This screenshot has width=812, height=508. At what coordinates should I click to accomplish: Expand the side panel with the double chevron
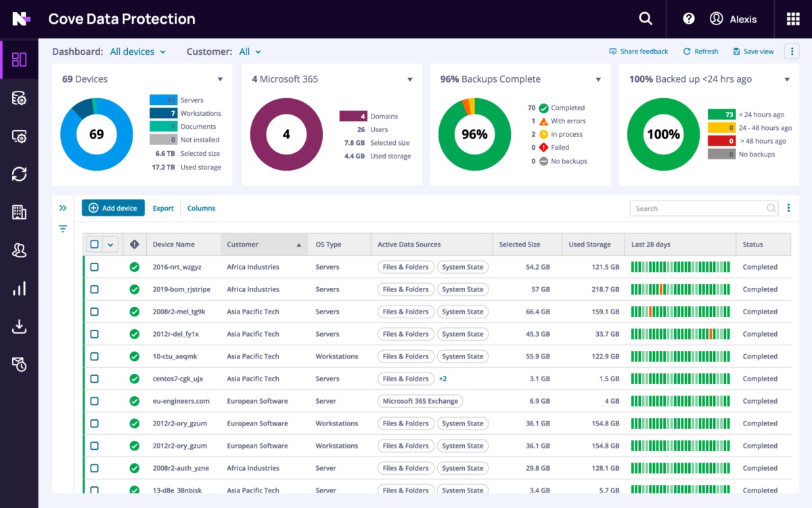point(63,208)
